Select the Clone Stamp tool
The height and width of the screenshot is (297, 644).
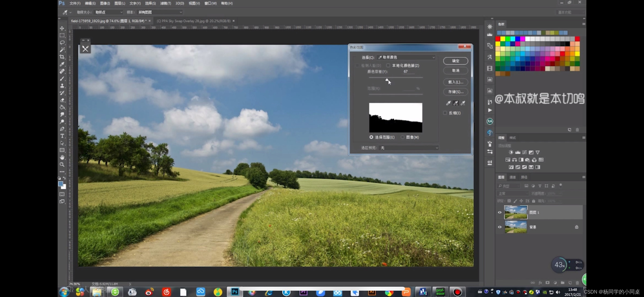(x=62, y=86)
